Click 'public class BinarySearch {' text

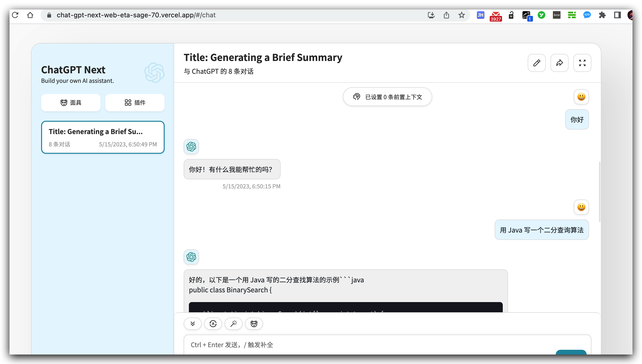point(230,290)
